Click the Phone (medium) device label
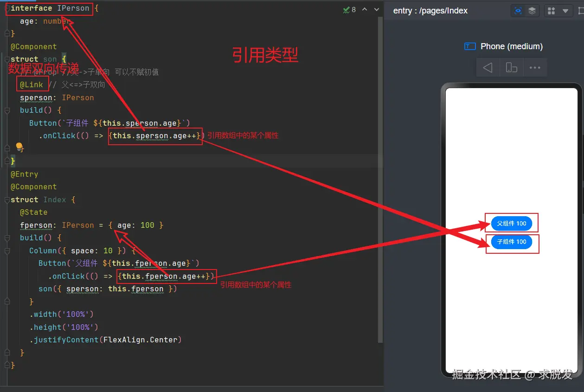 click(x=512, y=46)
